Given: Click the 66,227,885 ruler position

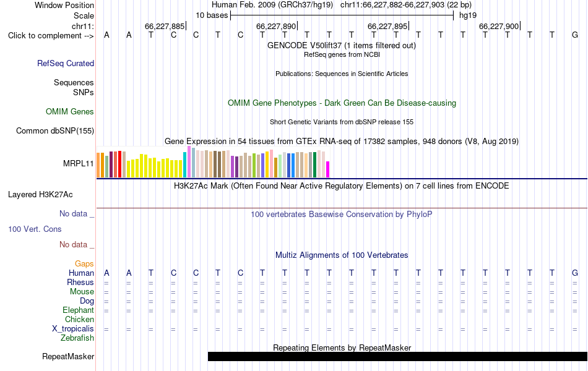Looking at the screenshot, I should click(165, 26).
